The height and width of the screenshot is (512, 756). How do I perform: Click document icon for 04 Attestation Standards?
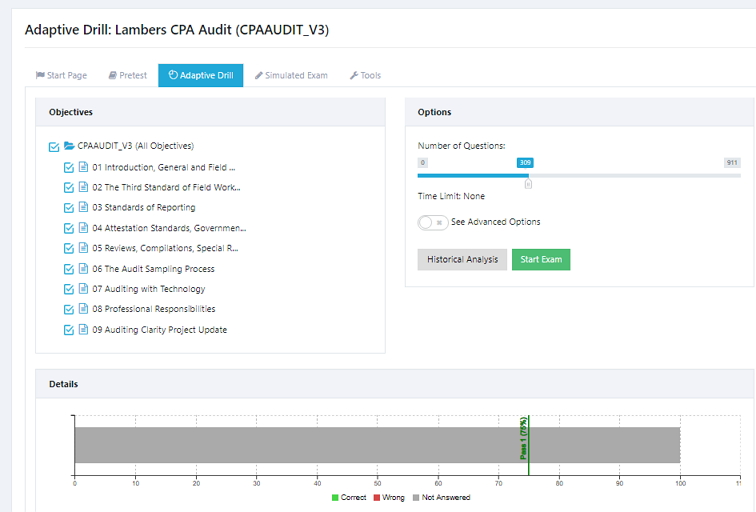click(x=83, y=227)
